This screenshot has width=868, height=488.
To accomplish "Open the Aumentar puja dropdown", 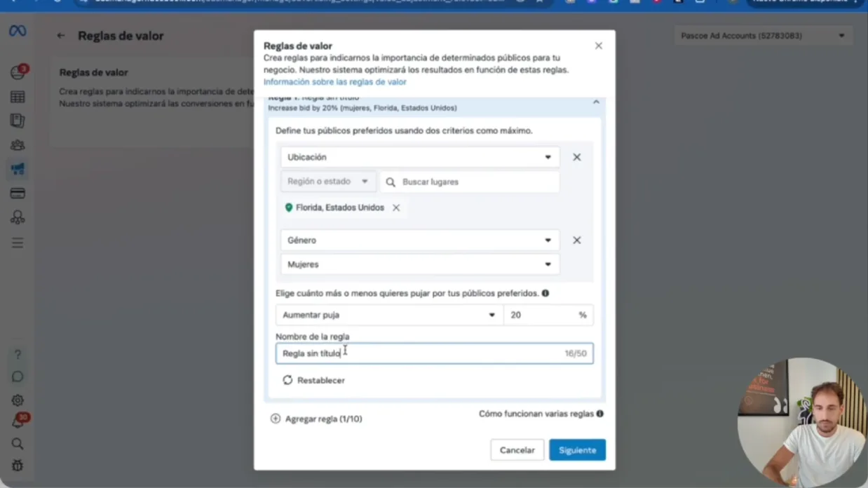I will click(389, 315).
